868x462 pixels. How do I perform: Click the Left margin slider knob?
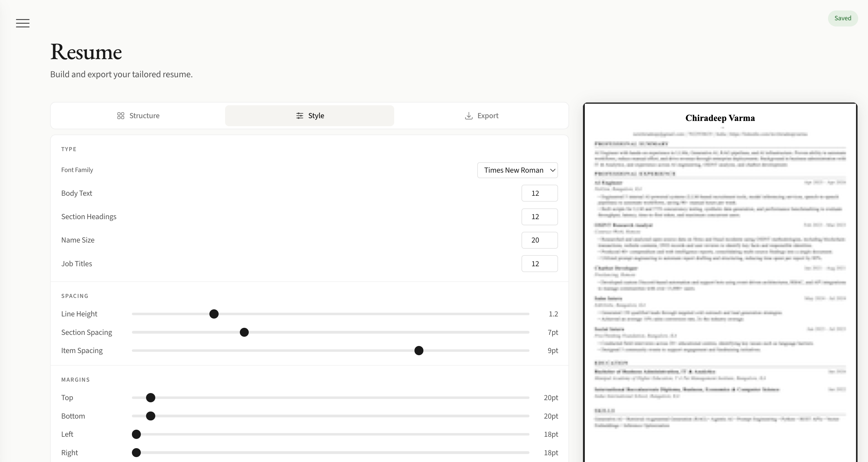pos(136,434)
